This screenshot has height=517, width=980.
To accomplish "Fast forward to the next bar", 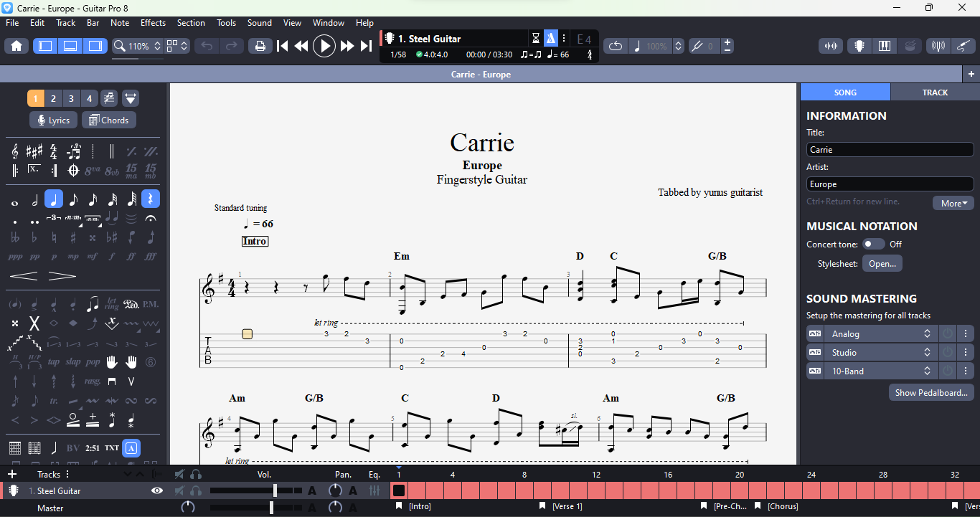I will click(347, 46).
